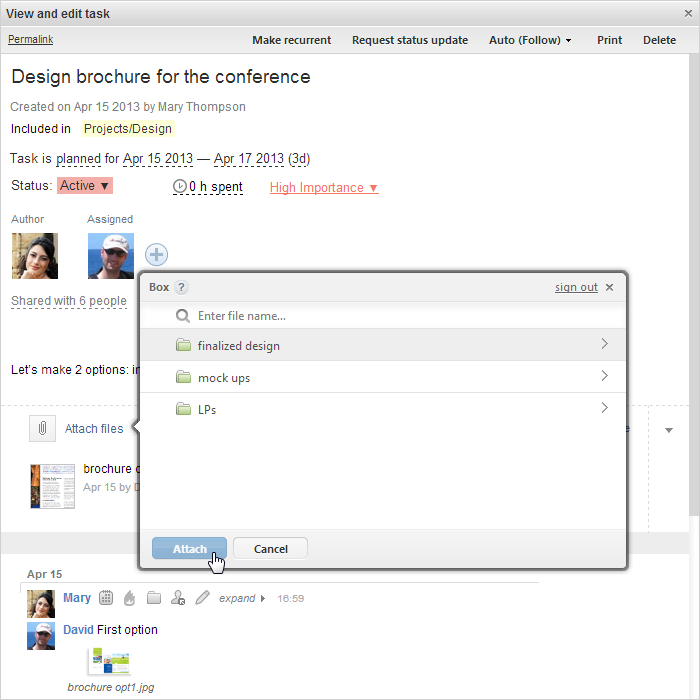Open the High Importance dropdown

[x=324, y=188]
